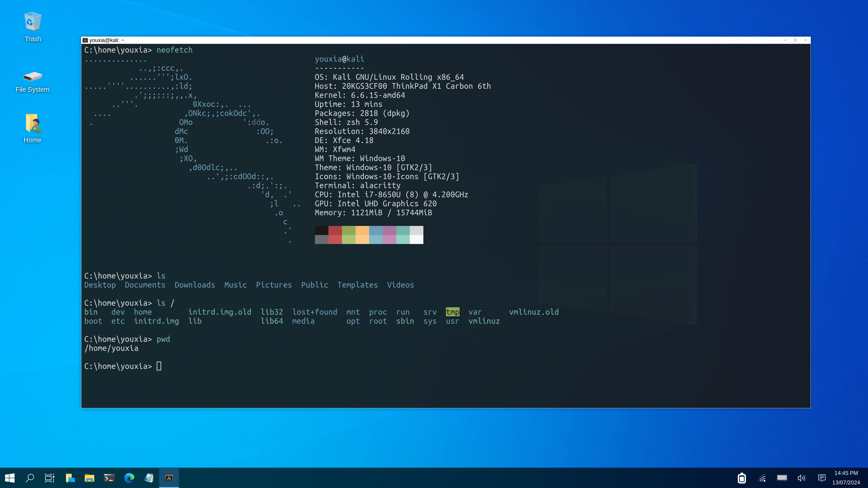This screenshot has width=868, height=488.
Task: Click the 'GPU: Intel UHD Graphics 620' line
Action: coord(376,204)
